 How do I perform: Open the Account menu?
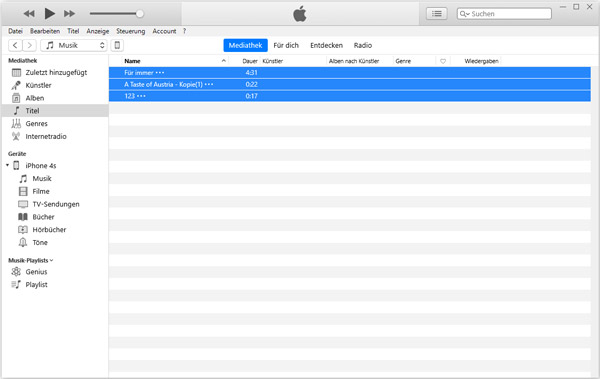(x=164, y=31)
